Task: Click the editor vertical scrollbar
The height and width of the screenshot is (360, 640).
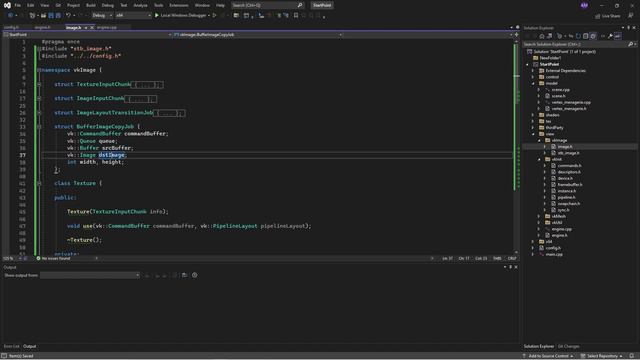Action: (x=516, y=147)
